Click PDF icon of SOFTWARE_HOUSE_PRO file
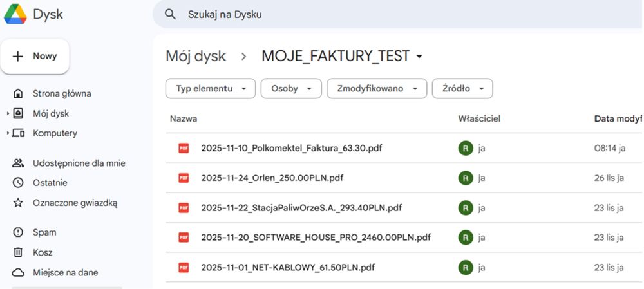This screenshot has width=644, height=289. point(184,238)
